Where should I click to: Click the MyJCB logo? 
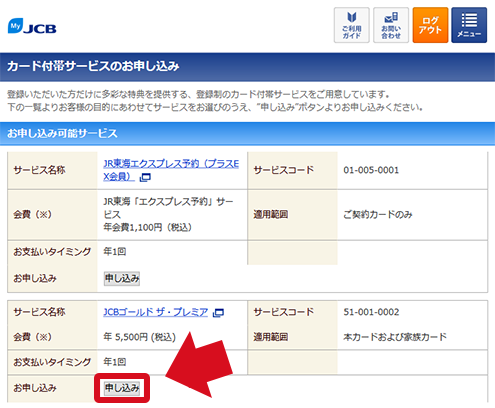[x=32, y=26]
